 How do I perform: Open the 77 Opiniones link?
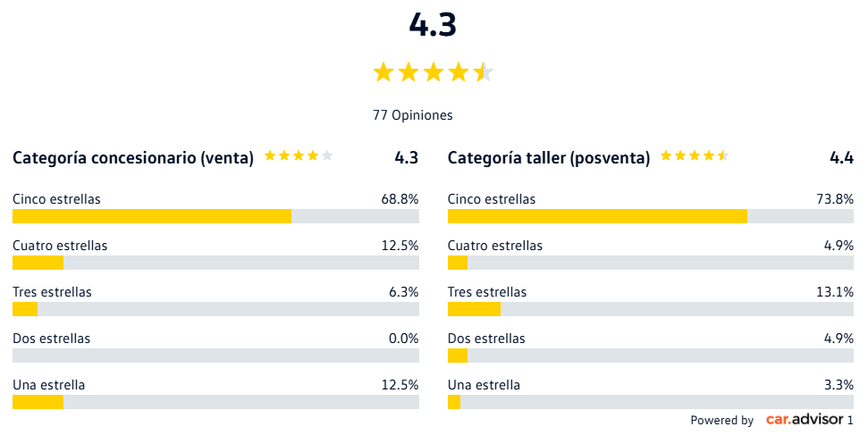(413, 115)
